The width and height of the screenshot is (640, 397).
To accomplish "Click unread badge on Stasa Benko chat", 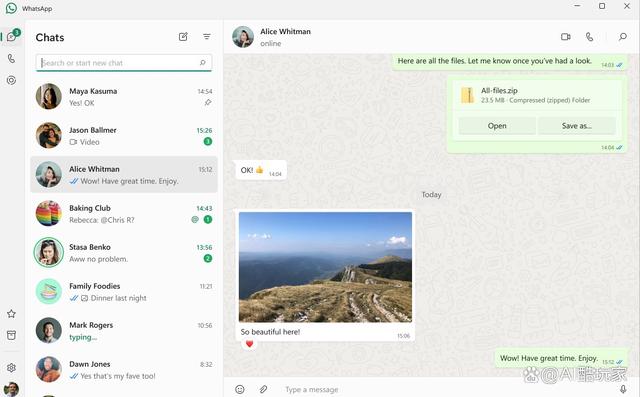I will coord(208,258).
